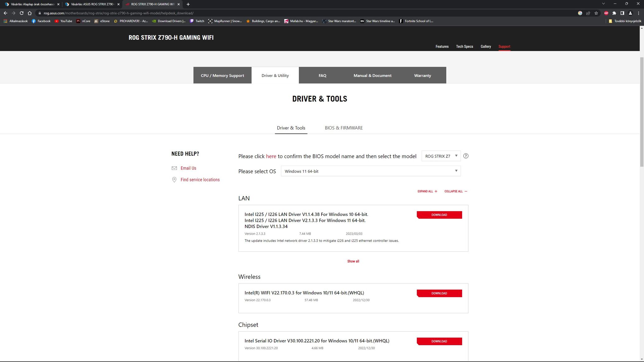Open the Adblock Plus extension icon
Viewport: 644px width, 362px height.
[606, 13]
